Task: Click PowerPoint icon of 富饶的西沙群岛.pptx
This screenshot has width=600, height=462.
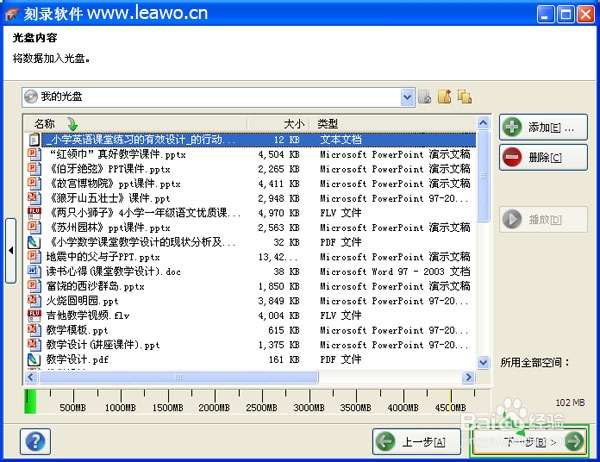Action: (x=34, y=286)
